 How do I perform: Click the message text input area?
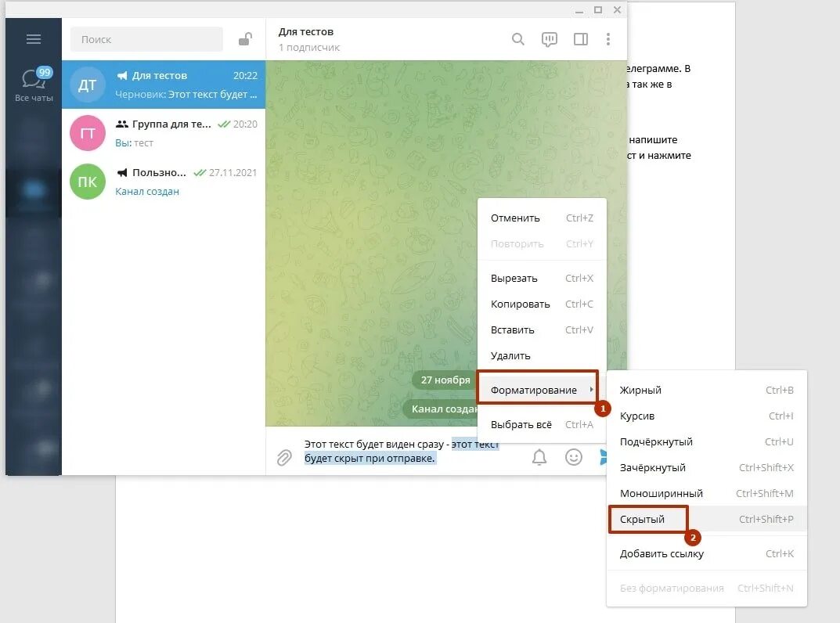409,451
